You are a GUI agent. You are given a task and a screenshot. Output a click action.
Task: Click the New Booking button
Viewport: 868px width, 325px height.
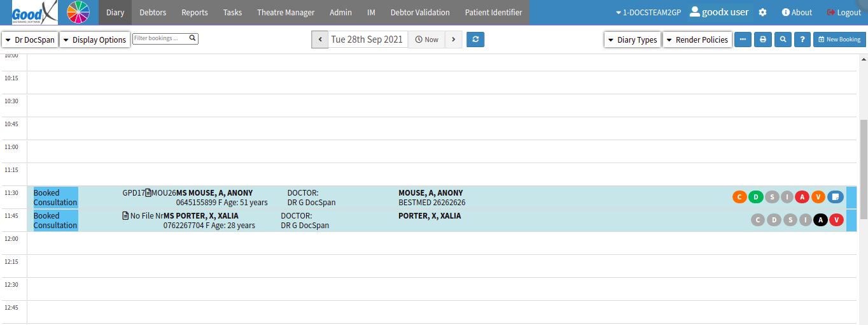click(839, 40)
